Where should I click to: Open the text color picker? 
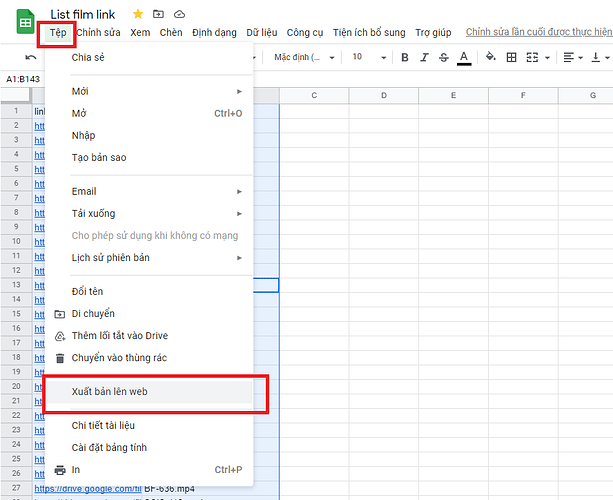pos(463,57)
